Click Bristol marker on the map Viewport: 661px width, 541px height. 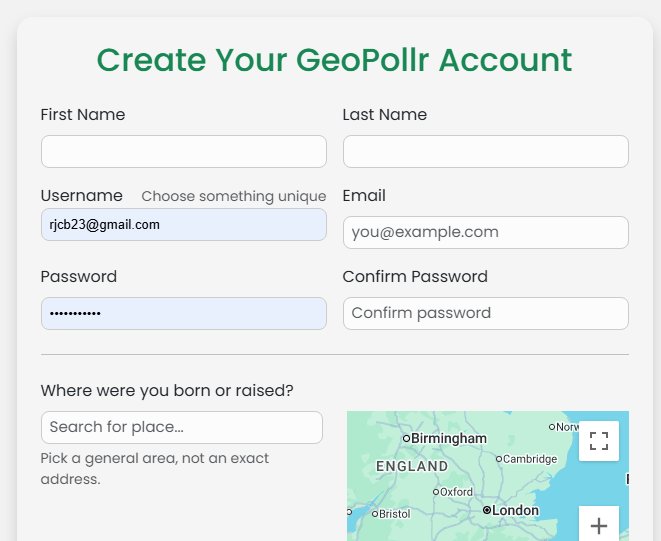pos(376,514)
